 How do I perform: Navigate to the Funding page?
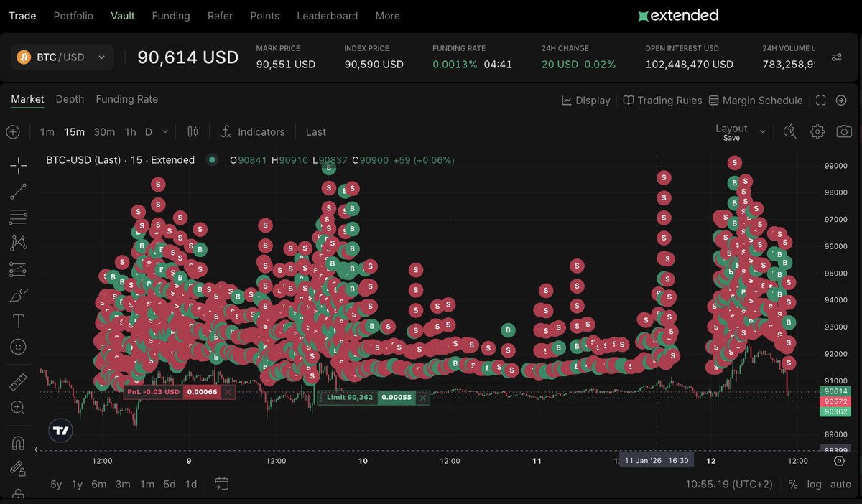[x=171, y=15]
